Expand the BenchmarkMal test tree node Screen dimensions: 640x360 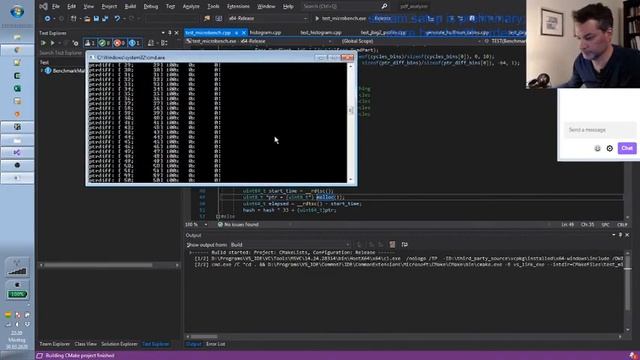42,71
